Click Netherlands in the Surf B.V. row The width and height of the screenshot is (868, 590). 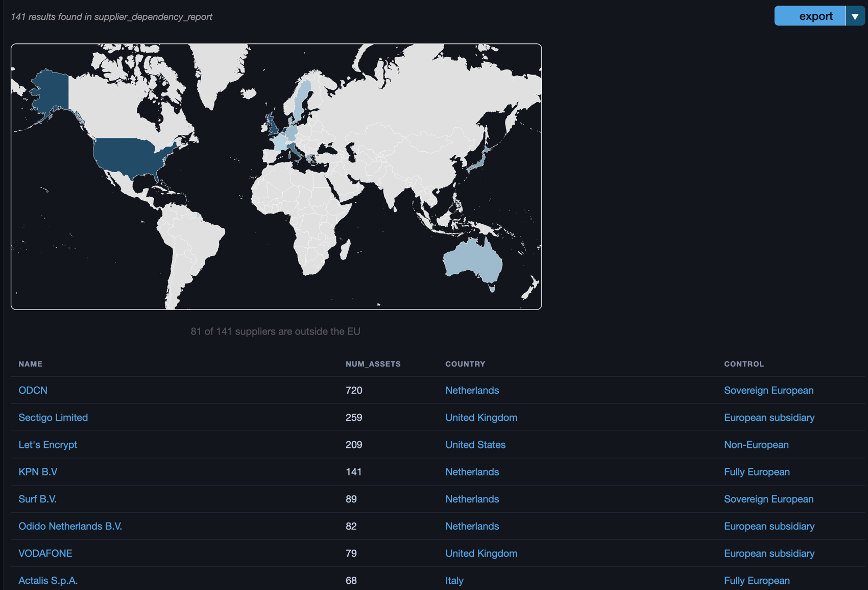pyautogui.click(x=472, y=499)
